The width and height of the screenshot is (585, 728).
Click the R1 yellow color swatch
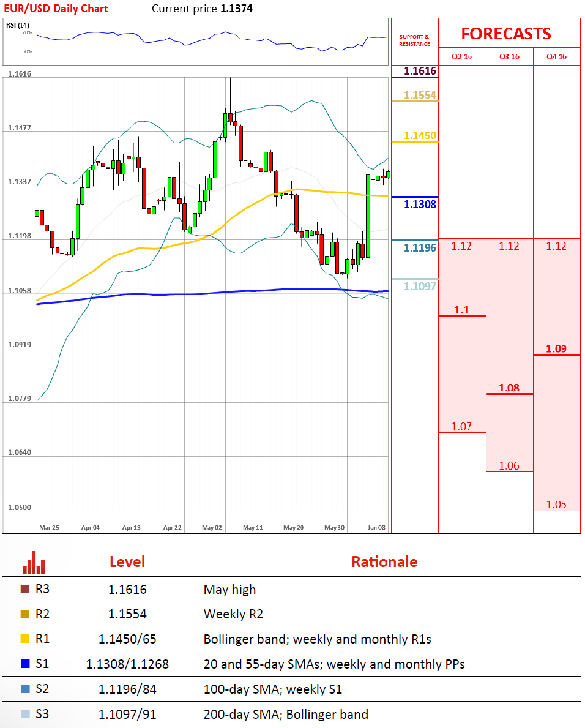pos(25,639)
